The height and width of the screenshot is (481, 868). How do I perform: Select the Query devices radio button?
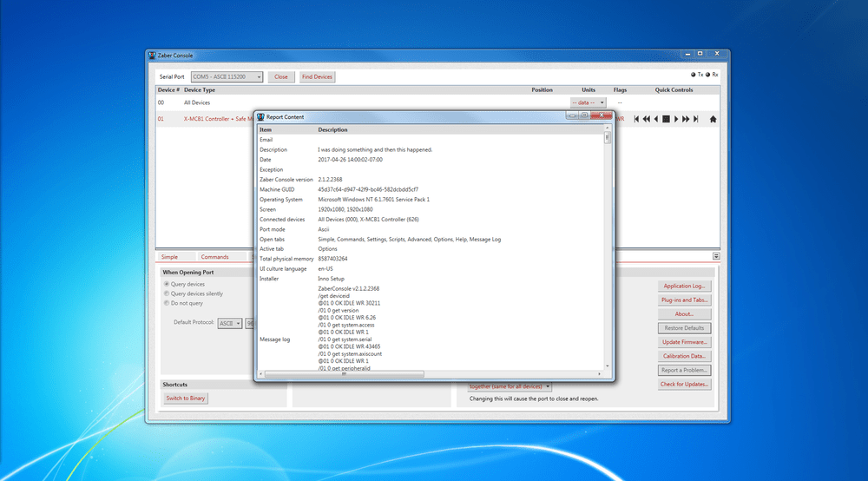pos(166,284)
